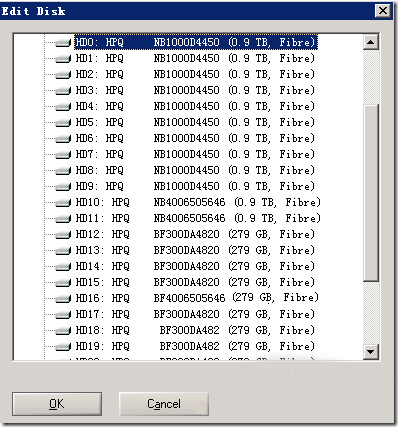Click the disk icon for HD12
This screenshot has width=398, height=427.
coord(63,234)
